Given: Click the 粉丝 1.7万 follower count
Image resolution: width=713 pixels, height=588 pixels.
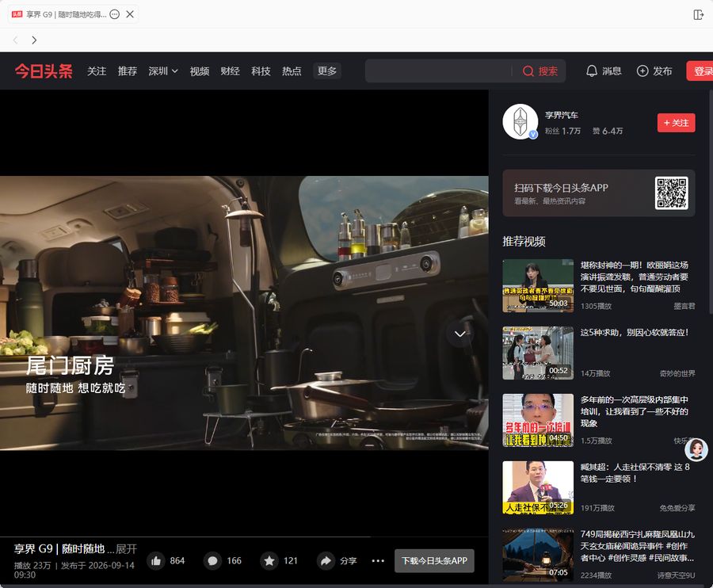Looking at the screenshot, I should pos(563,131).
